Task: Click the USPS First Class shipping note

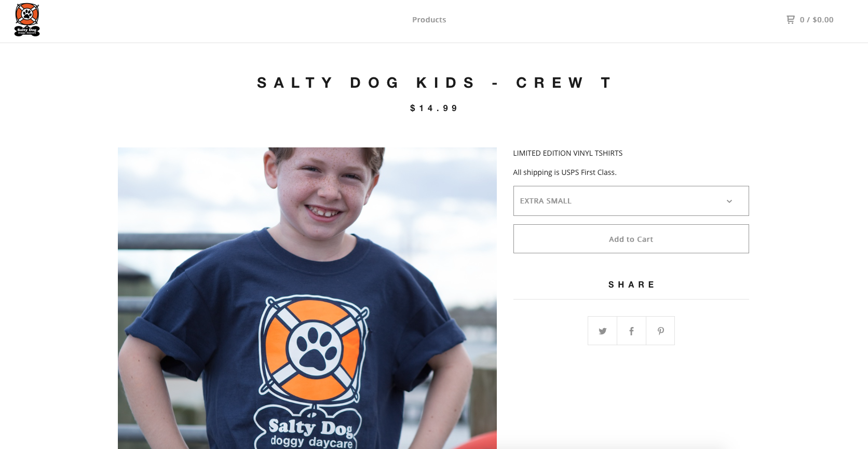Action: click(x=565, y=172)
